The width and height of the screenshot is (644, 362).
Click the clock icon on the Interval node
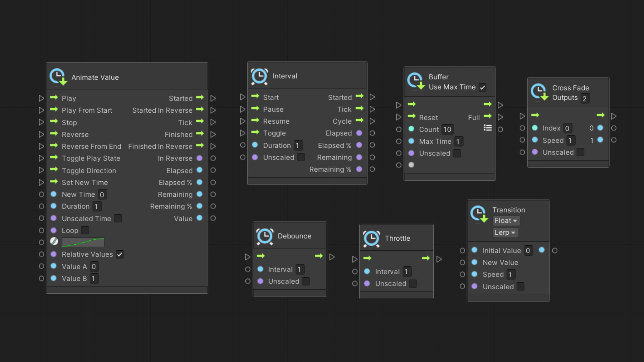(259, 76)
